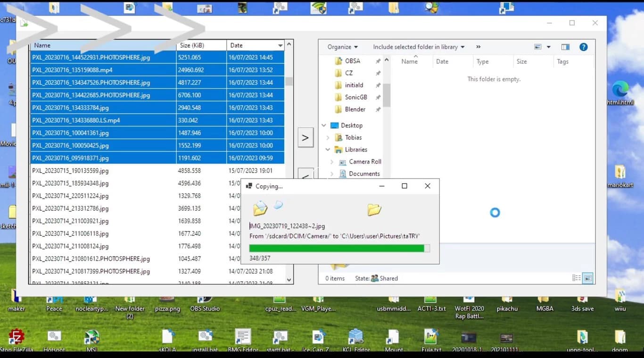Click the pin icon beside CZ
Image resolution: width=644 pixels, height=358 pixels.
(x=378, y=73)
